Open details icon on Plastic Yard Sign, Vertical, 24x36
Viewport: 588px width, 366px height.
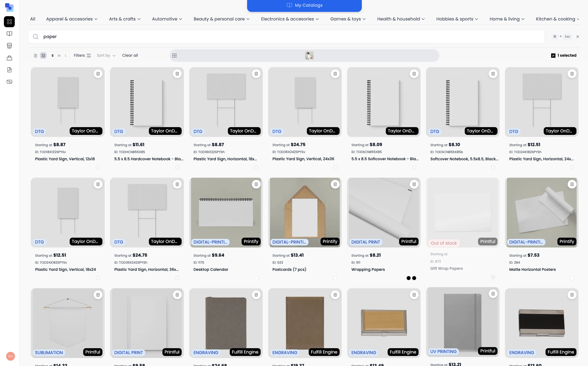tap(335, 73)
